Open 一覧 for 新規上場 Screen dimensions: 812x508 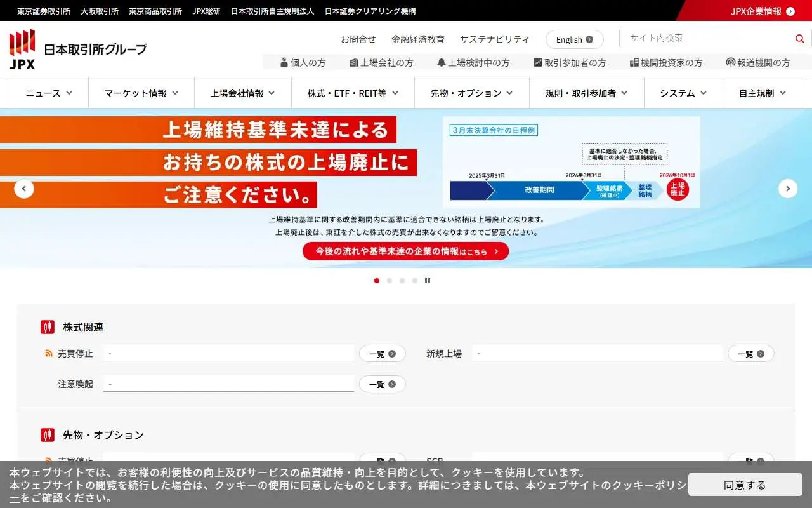751,354
